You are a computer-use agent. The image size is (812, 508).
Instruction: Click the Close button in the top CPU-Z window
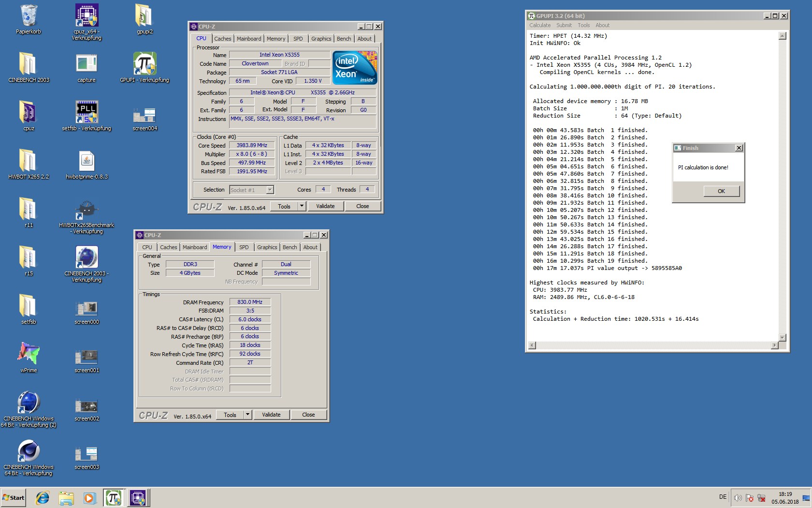click(x=362, y=206)
